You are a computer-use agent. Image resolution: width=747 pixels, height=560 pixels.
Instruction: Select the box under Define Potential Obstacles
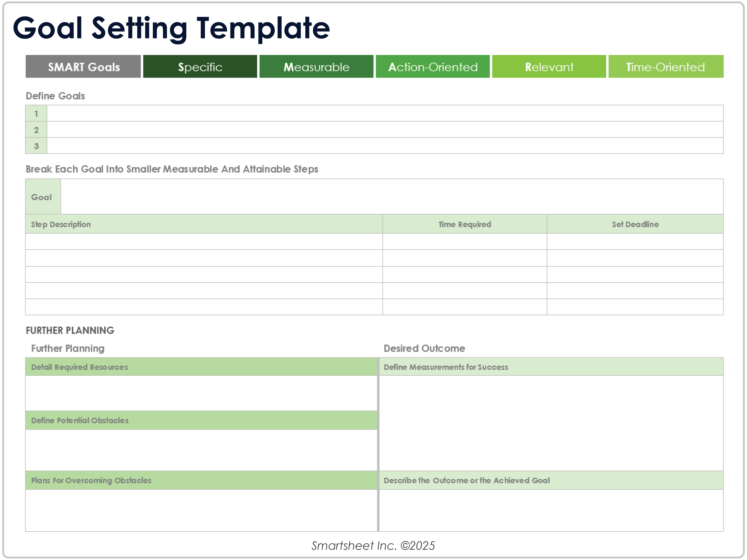click(201, 450)
